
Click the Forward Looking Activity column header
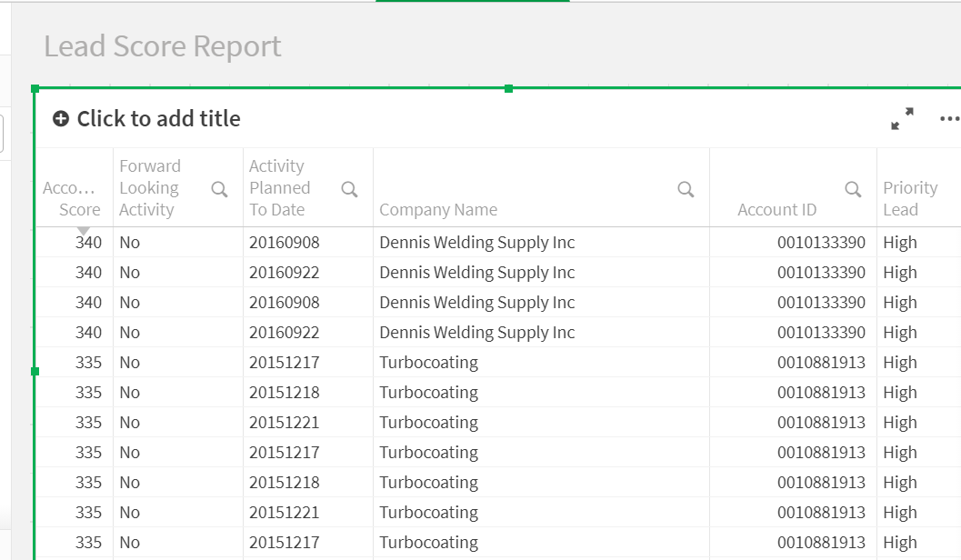pos(150,188)
